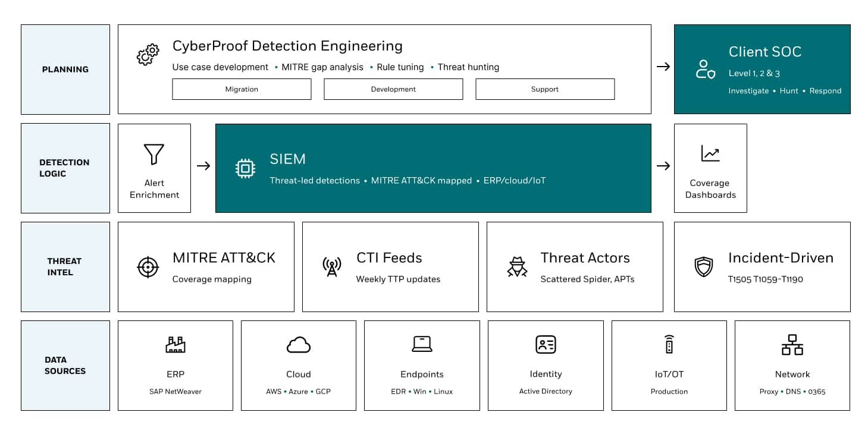This screenshot has width=868, height=431.
Task: Click the 'Hunt' text in Client SOC
Action: (789, 91)
